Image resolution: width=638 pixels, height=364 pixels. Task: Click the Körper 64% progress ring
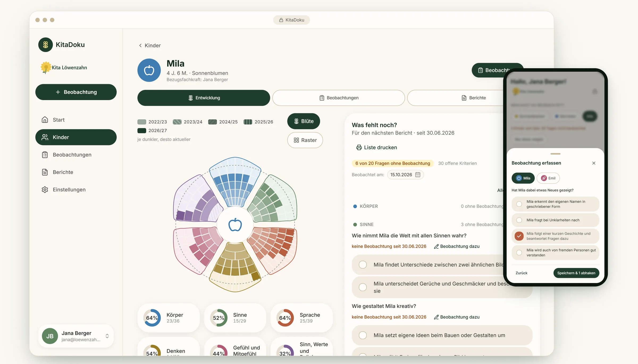152,318
